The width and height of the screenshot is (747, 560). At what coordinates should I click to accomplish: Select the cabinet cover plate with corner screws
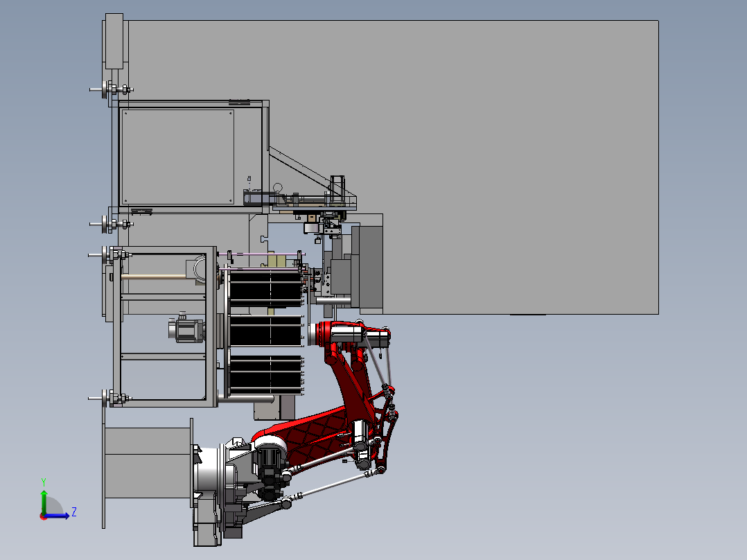coord(177,157)
